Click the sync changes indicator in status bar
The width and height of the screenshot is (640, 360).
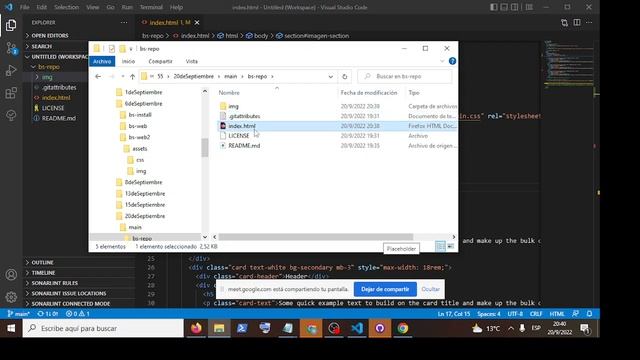[x=48, y=313]
